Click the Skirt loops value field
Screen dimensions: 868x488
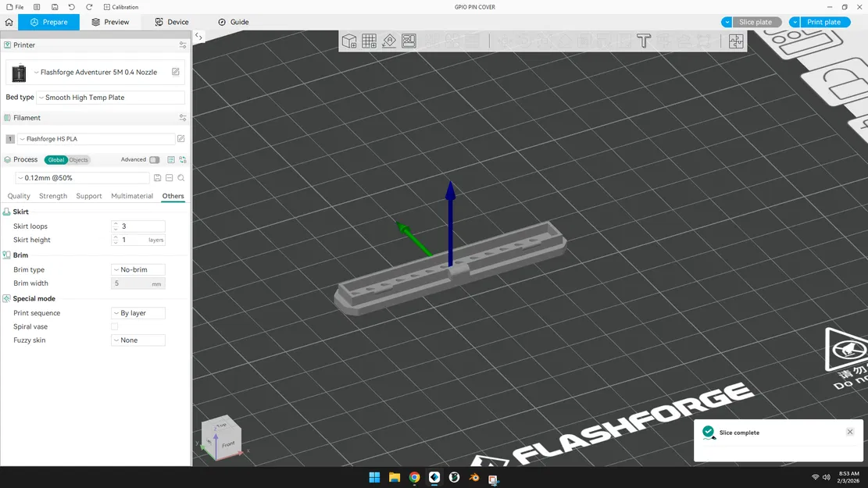(138, 226)
